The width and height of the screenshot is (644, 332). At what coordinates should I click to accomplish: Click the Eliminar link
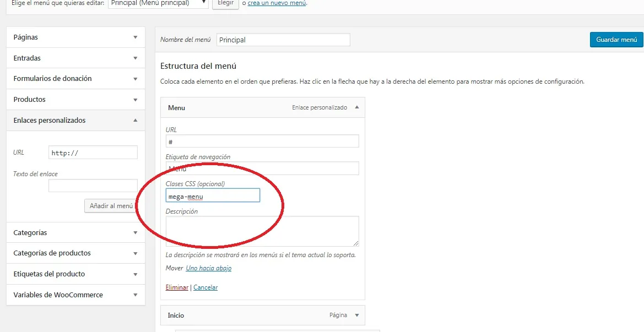[176, 287]
